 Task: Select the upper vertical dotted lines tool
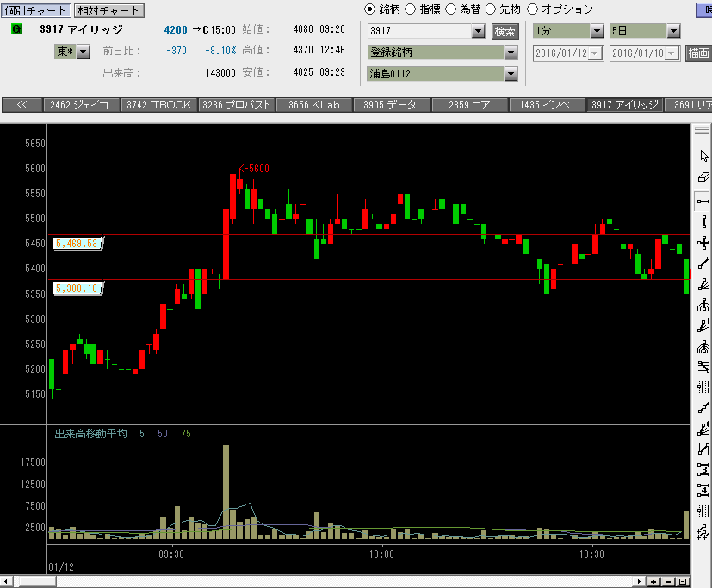(703, 387)
